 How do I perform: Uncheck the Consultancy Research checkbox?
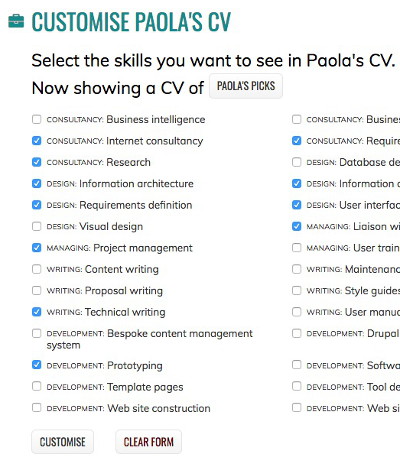(x=37, y=162)
